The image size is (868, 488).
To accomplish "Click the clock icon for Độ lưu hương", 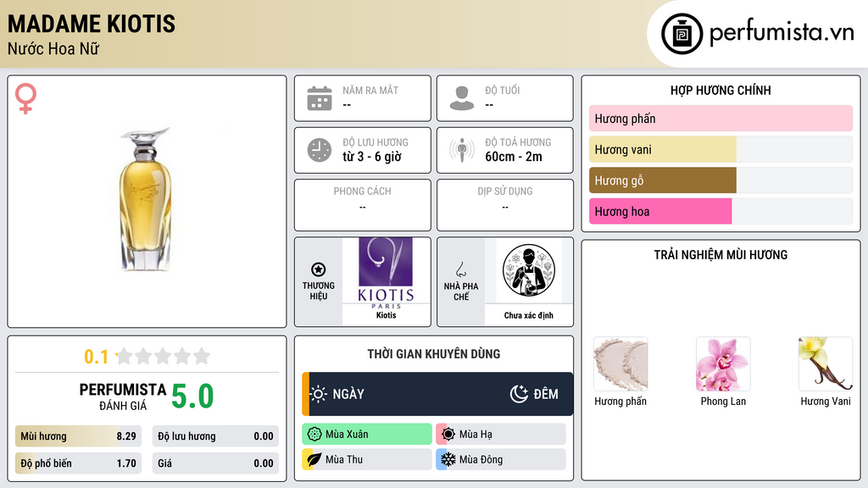I will [x=320, y=150].
